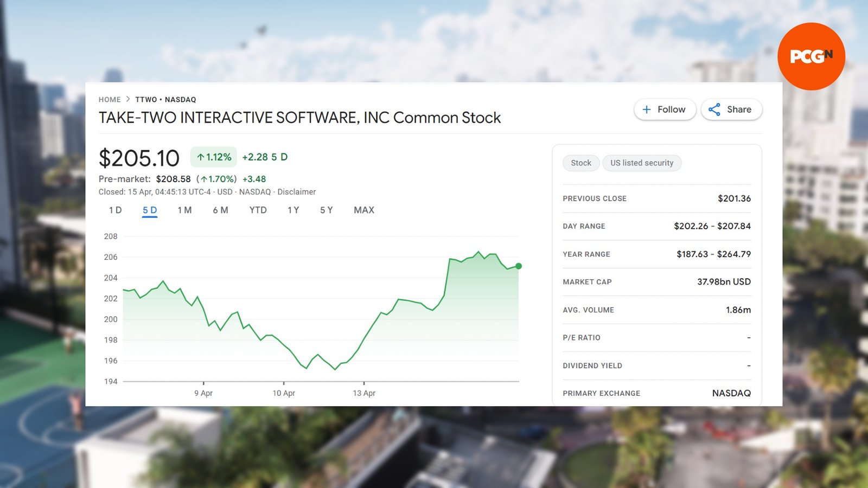Open the Disclaimer link
This screenshot has width=868, height=488.
[x=296, y=192]
